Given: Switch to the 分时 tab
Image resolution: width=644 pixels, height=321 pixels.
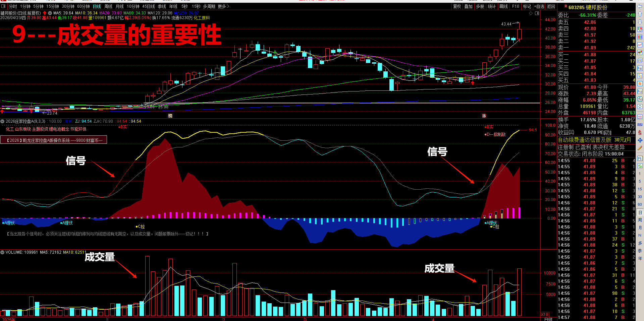Looking at the screenshot, I should (13, 6).
